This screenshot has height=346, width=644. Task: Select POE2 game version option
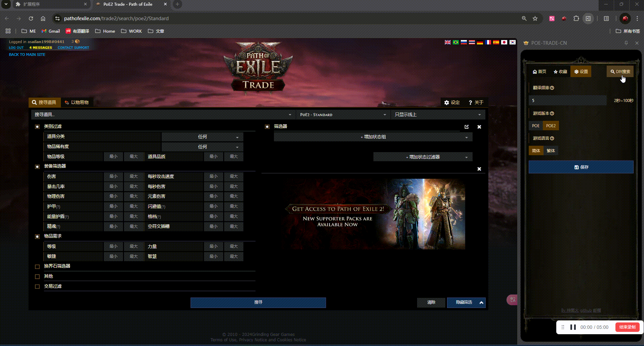point(551,126)
